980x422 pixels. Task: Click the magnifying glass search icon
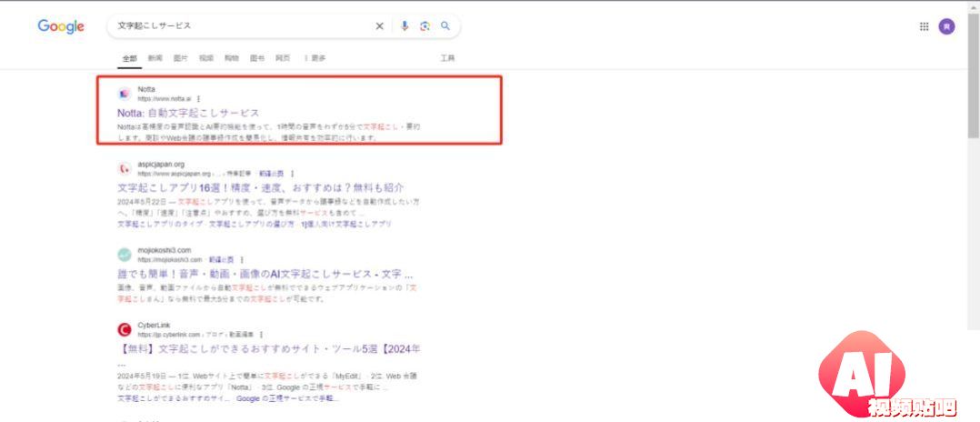[445, 26]
